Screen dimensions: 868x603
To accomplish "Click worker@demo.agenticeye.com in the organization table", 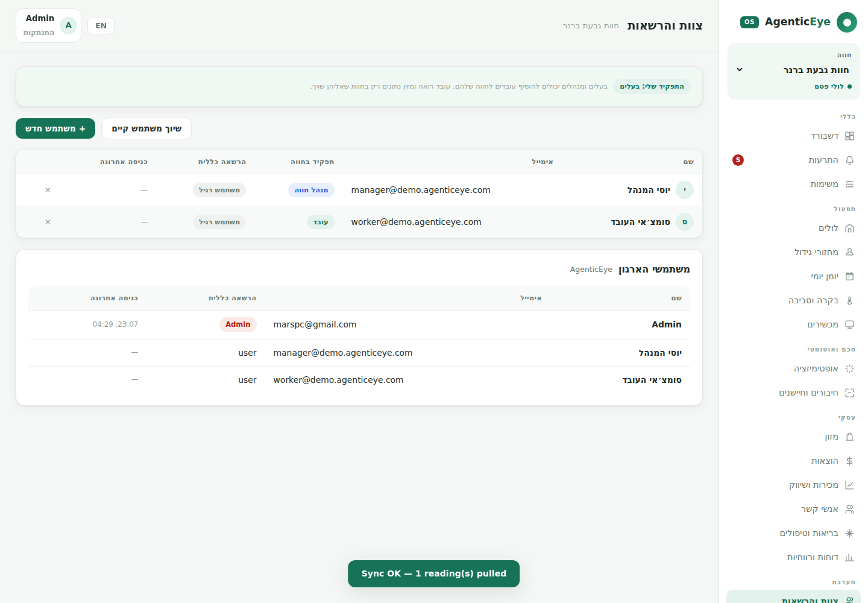I will tap(338, 380).
